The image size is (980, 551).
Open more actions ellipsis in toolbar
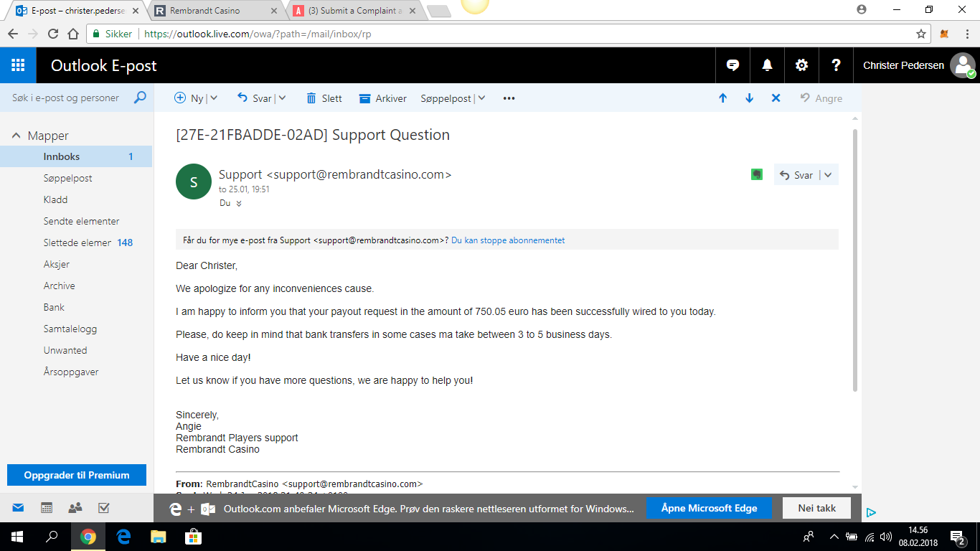click(509, 98)
